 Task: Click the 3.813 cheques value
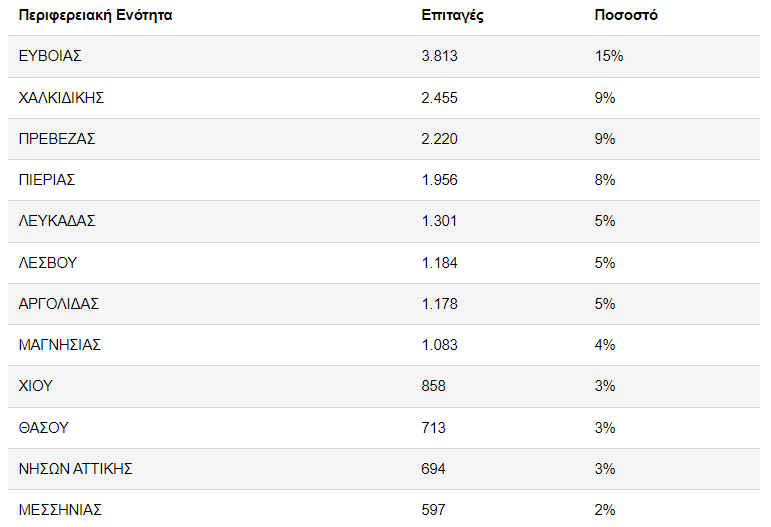pos(440,56)
